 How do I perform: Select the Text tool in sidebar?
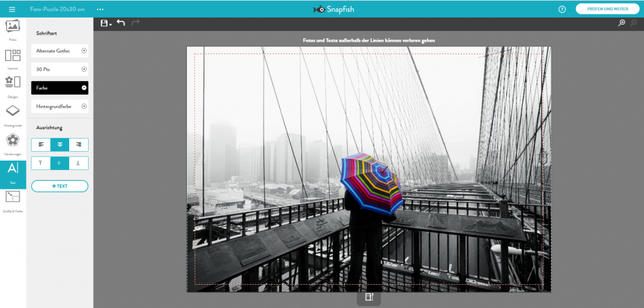coord(13,174)
